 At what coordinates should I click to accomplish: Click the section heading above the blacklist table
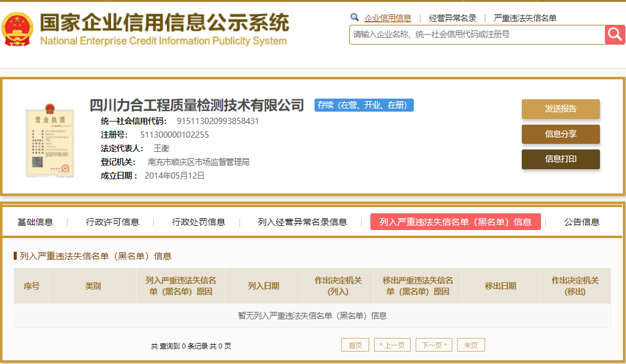coord(96,256)
